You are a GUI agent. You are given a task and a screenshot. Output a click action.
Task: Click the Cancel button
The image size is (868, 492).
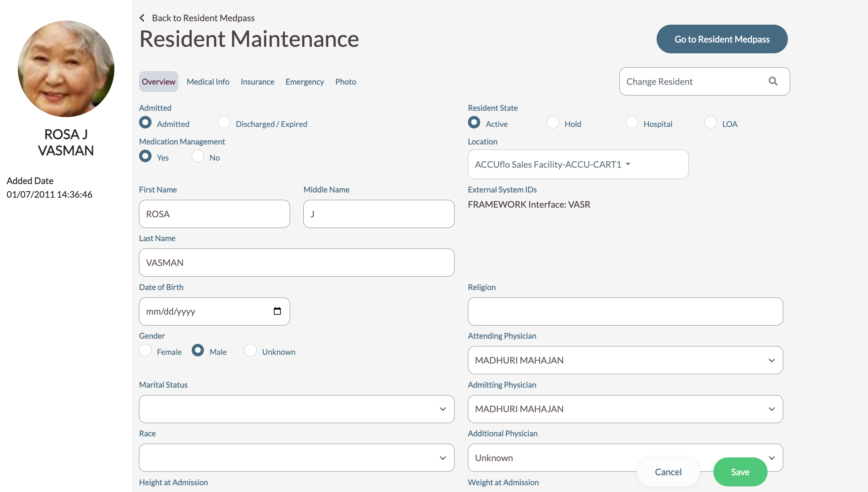668,472
